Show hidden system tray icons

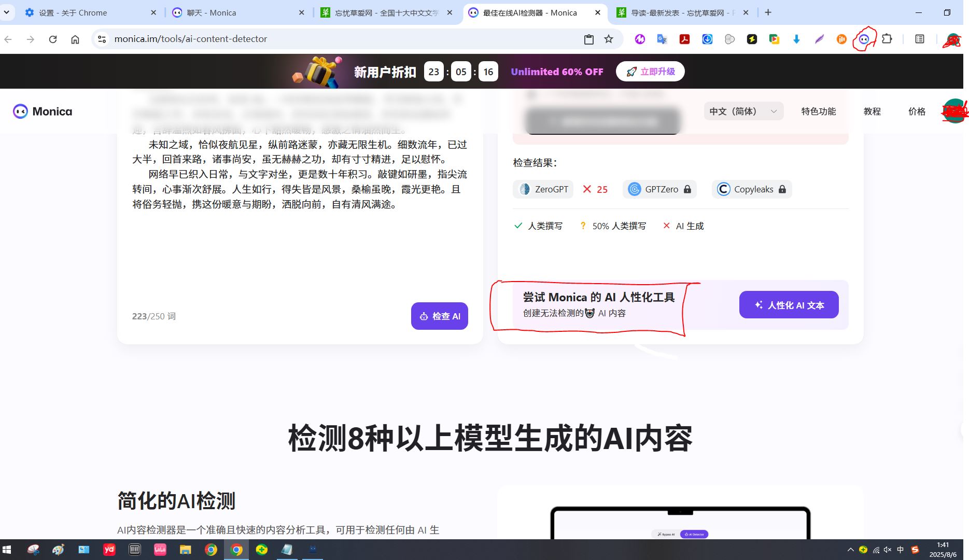850,550
